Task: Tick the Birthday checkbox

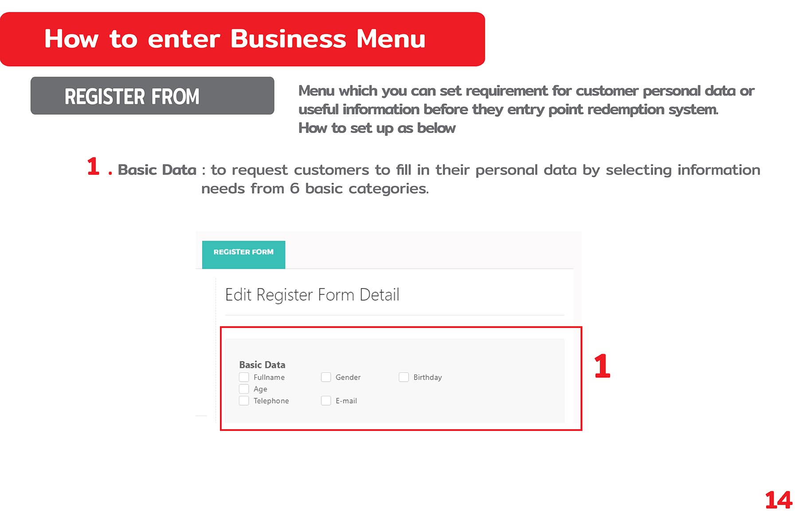Action: [x=403, y=377]
